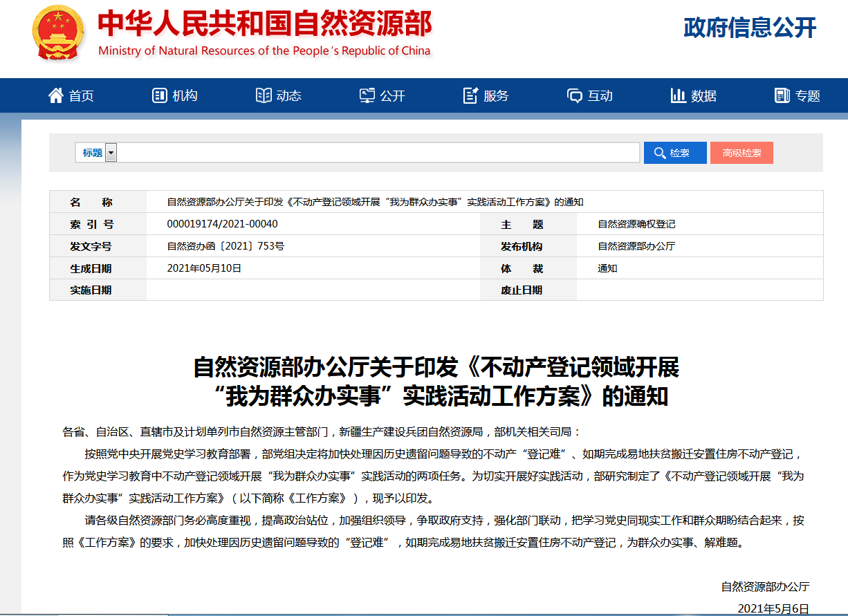
Task: Click the 主题 label cell
Action: [528, 224]
